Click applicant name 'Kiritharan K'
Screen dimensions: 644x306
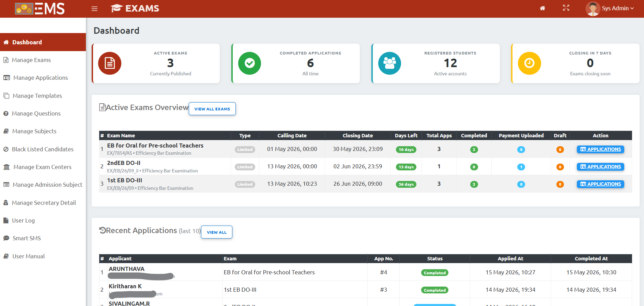pos(125,286)
